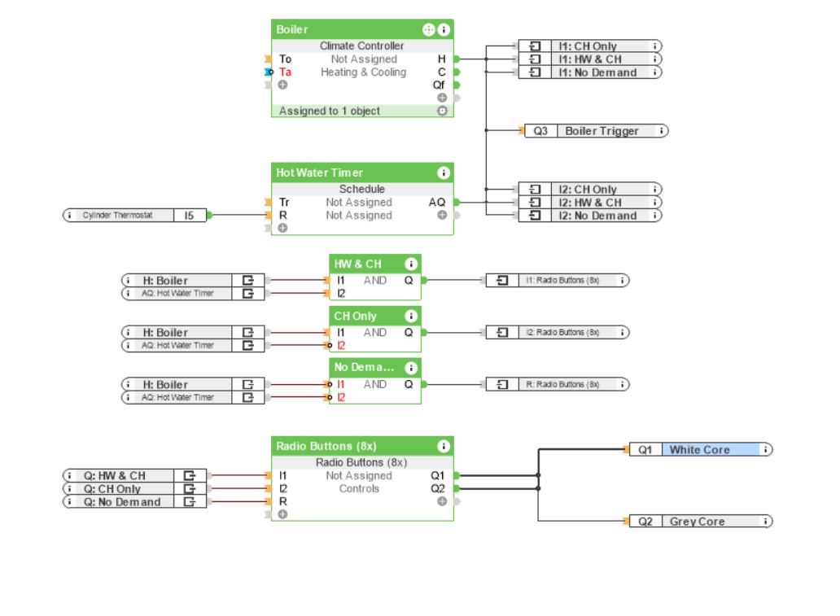The image size is (840, 616).
Task: Toggle the negated I1 input on No Demand gate
Action: click(x=329, y=385)
